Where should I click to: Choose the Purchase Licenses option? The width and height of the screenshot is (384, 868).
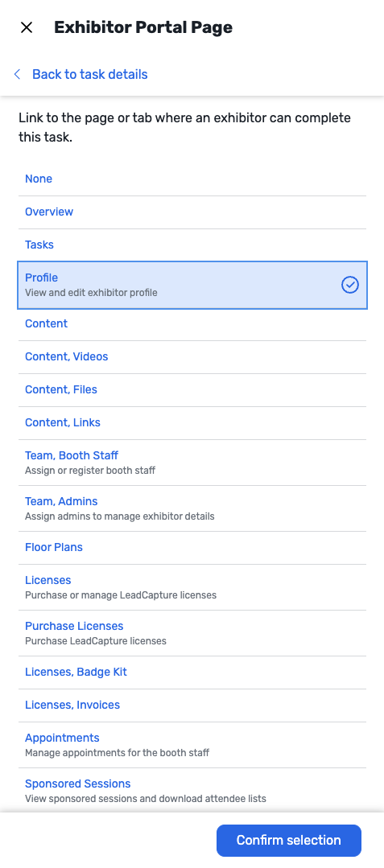tap(192, 633)
